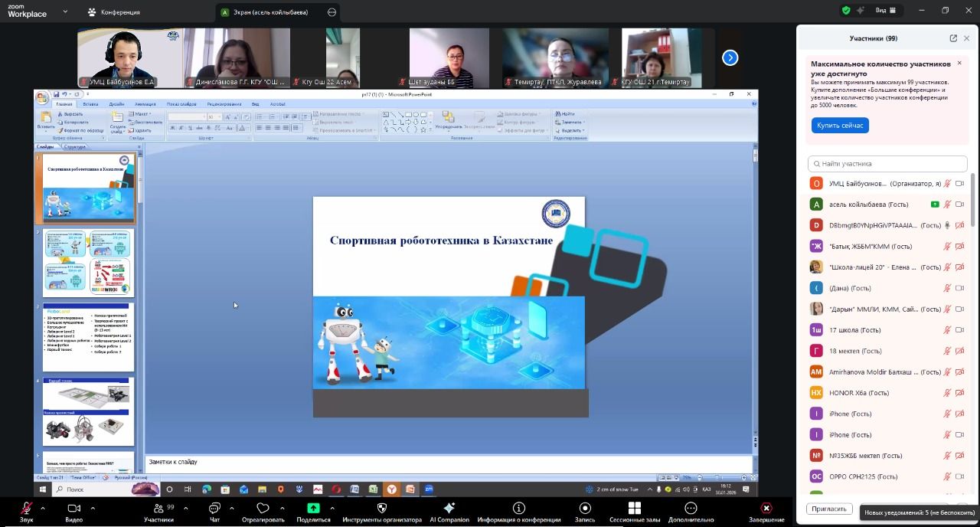Open Meeting information icon

pos(518,509)
